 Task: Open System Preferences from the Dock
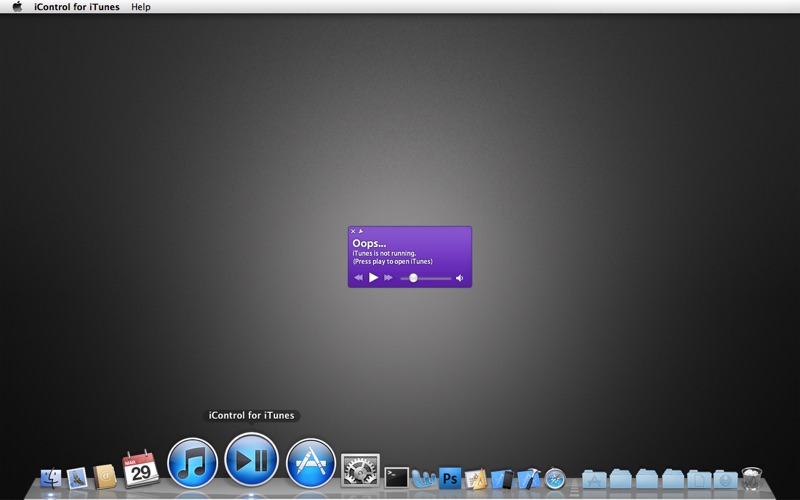coord(360,470)
